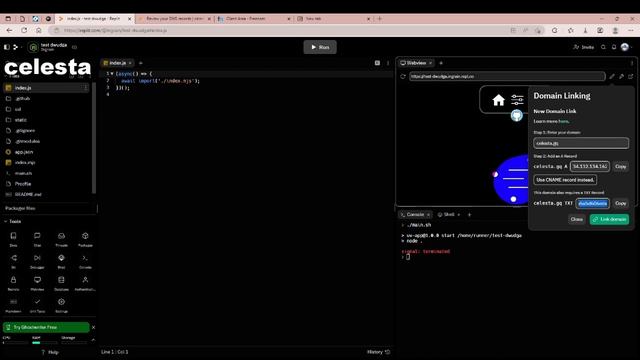Toggle the sidebar panel icon

7,47
